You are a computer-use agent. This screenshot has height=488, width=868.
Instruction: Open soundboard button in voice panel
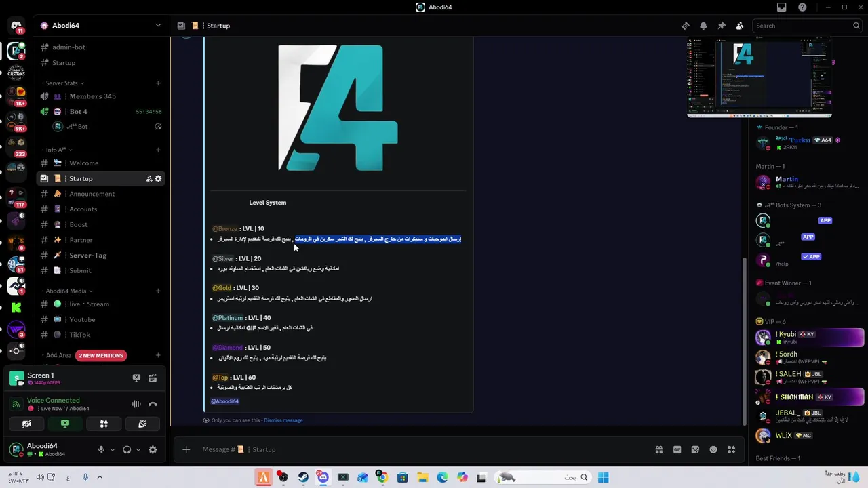tap(142, 424)
